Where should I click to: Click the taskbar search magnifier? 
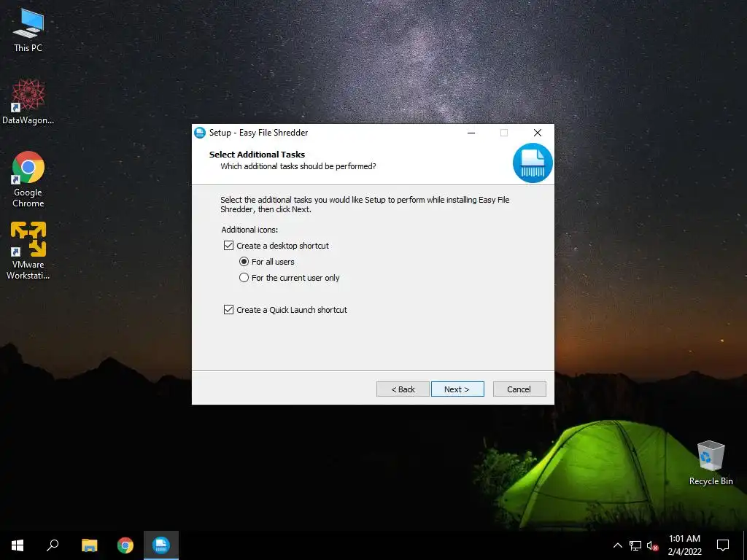53,545
